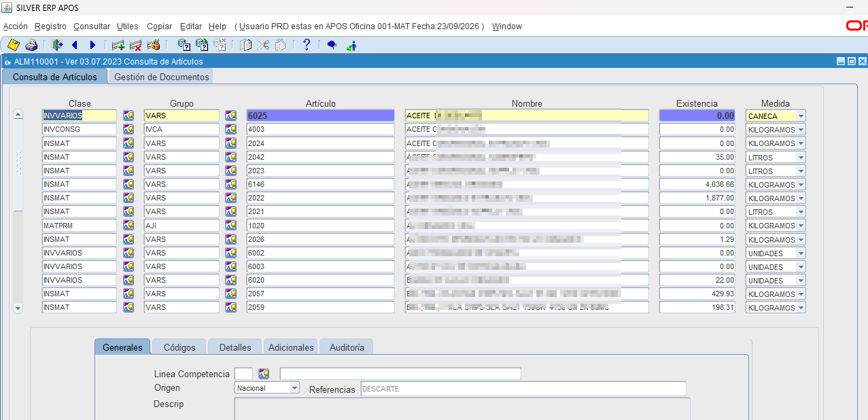Click the Exit door toolbar icon
The height and width of the screenshot is (420, 868).
pos(58,45)
